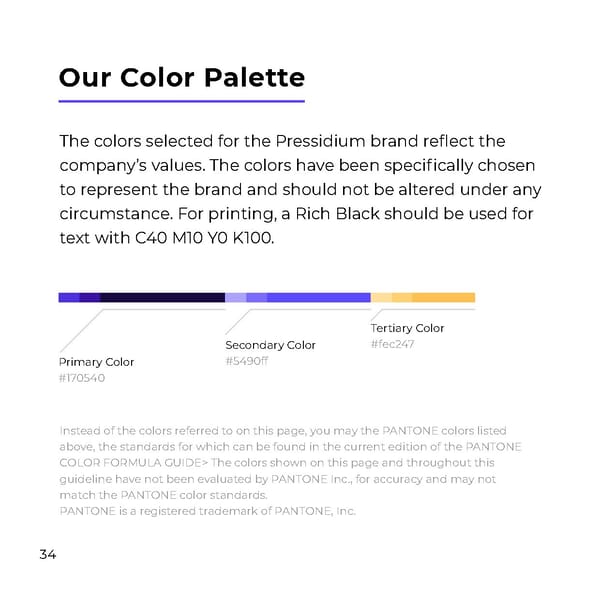600x600 pixels.
Task: Click the wide violet secondary color swatch
Action: coord(318,297)
